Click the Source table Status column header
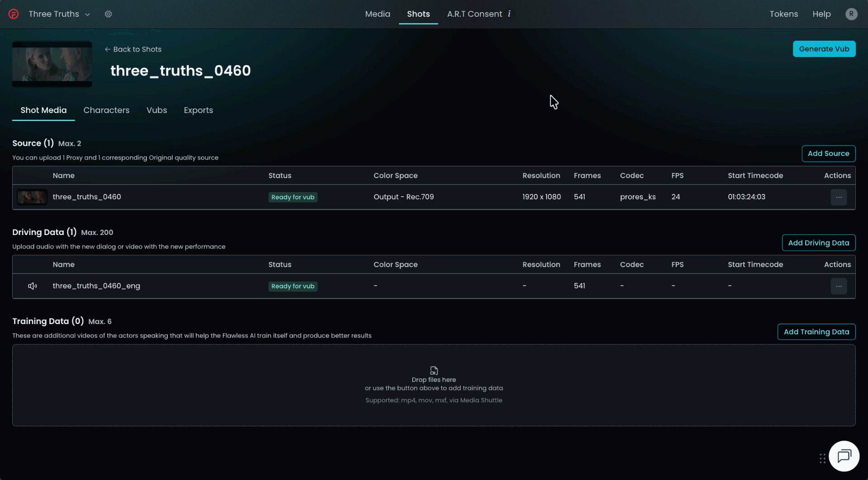This screenshot has height=480, width=868. click(279, 176)
